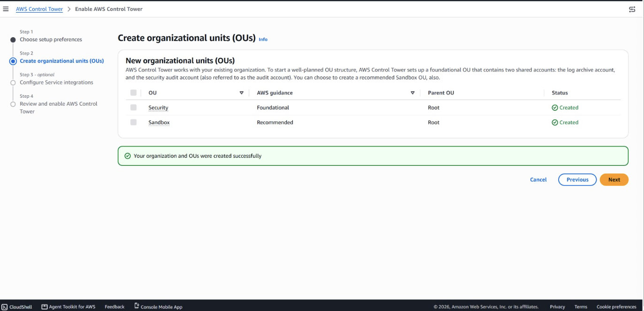
Task: Click the Recommended guidance cell
Action: click(x=275, y=123)
